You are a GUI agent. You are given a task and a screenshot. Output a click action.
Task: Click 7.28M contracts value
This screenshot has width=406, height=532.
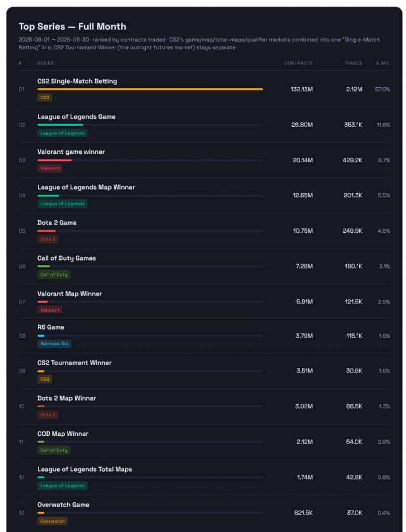coord(304,267)
